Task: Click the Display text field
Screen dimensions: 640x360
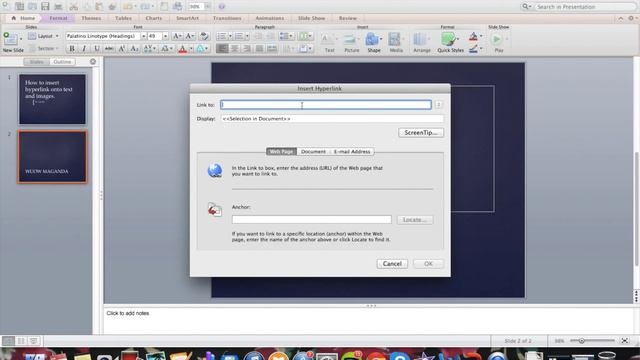Action: (332, 118)
